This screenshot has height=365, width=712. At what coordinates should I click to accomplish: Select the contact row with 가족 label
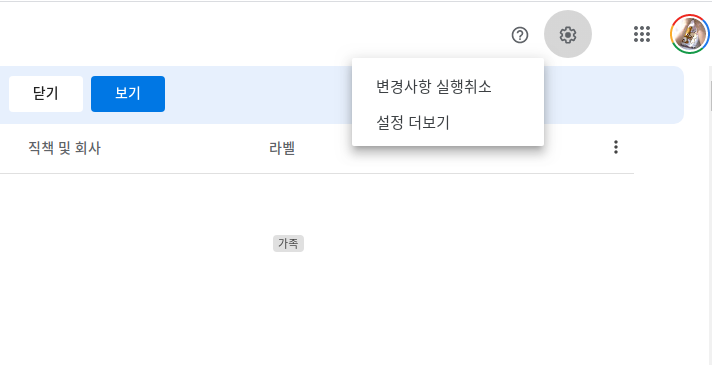(x=316, y=244)
